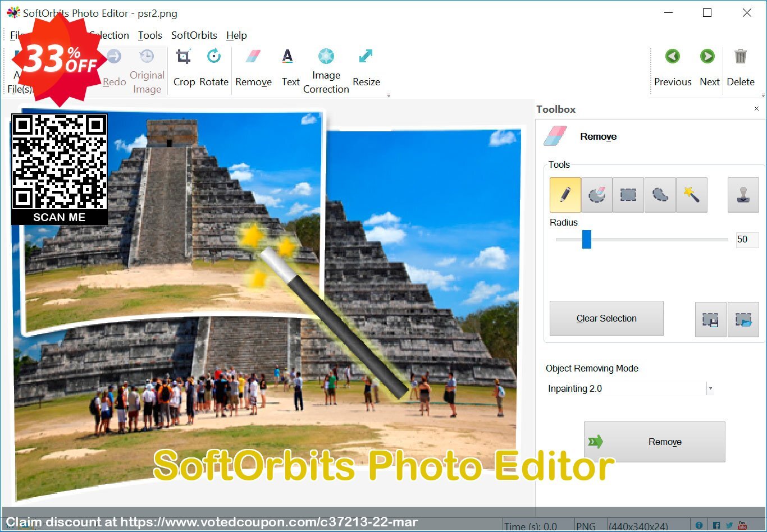This screenshot has height=532, width=767.
Task: Expand the navigation toolbar overflow arrow
Action: click(x=763, y=95)
